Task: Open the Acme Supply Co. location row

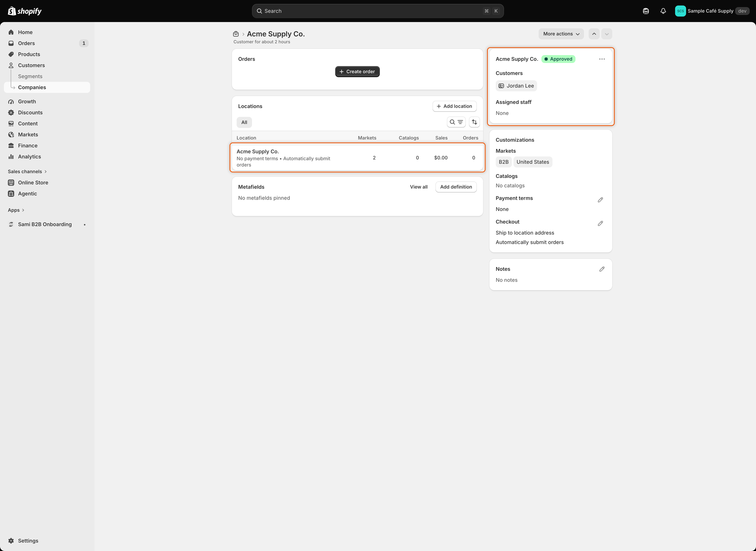Action: tap(357, 158)
